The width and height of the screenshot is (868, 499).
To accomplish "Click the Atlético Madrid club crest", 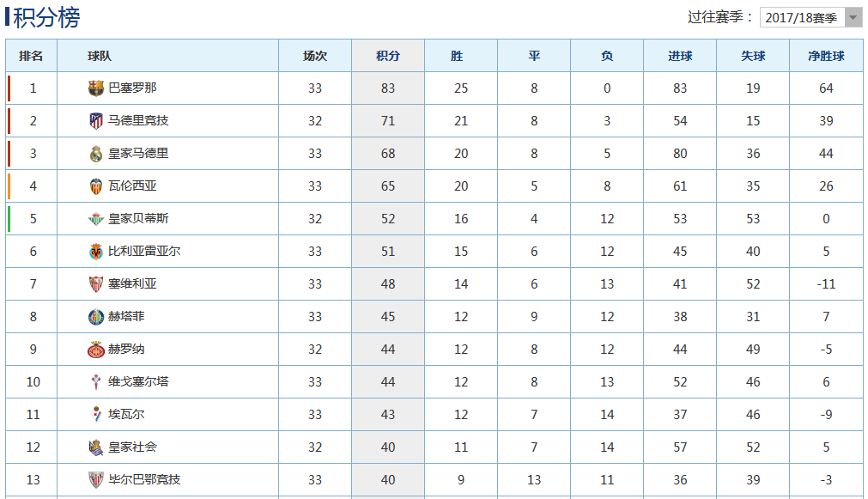I will pos(96,120).
